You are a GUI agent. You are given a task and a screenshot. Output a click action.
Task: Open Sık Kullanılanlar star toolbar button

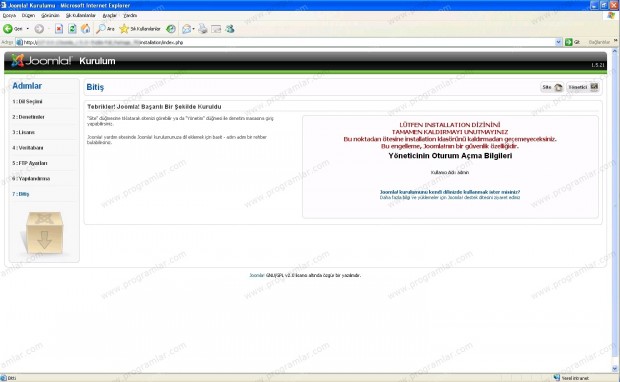point(140,29)
